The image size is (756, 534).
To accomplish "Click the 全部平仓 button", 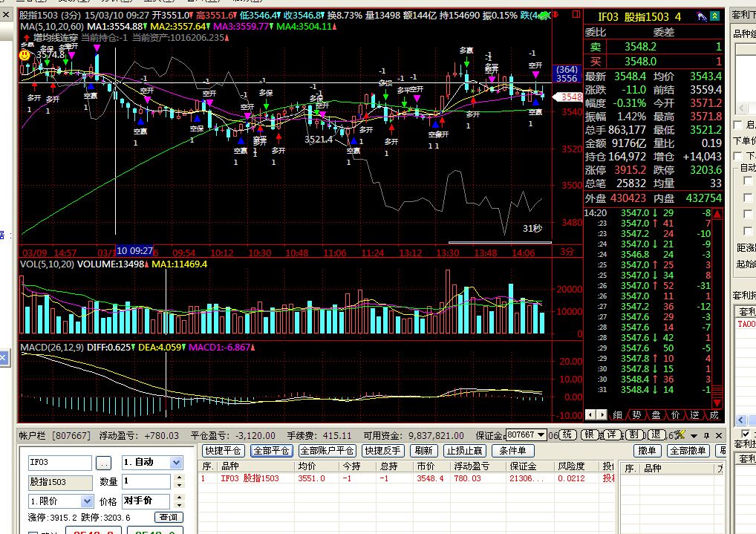I will 270,451.
